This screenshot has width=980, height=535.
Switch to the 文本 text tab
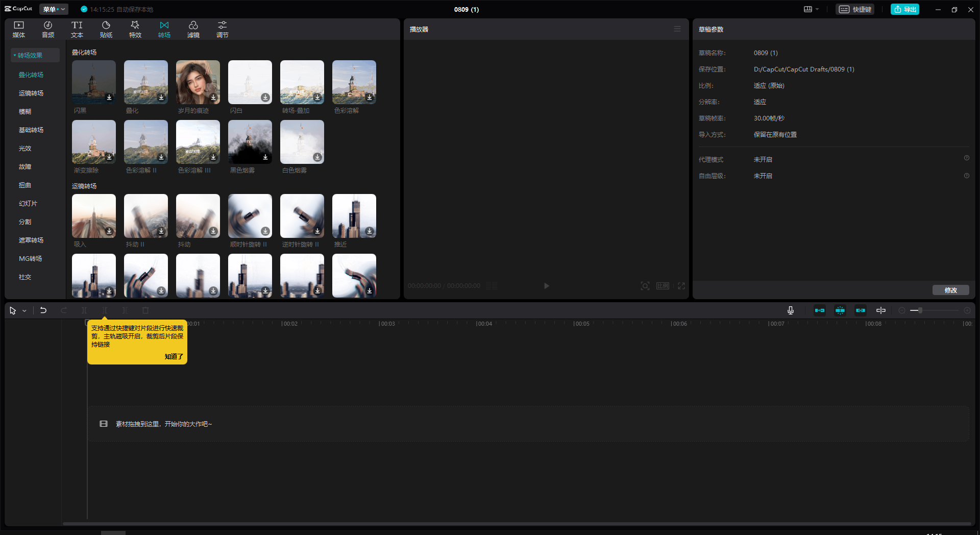click(x=77, y=29)
